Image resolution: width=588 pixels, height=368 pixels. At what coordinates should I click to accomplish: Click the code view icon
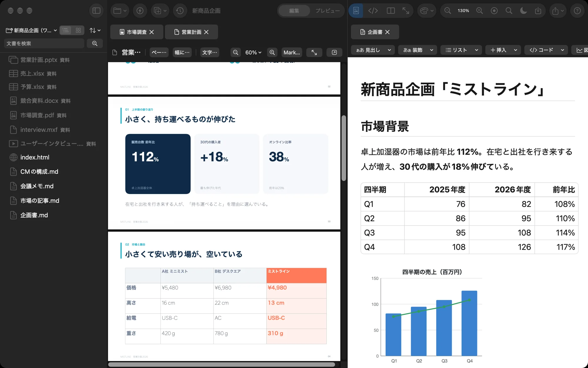[x=373, y=11]
